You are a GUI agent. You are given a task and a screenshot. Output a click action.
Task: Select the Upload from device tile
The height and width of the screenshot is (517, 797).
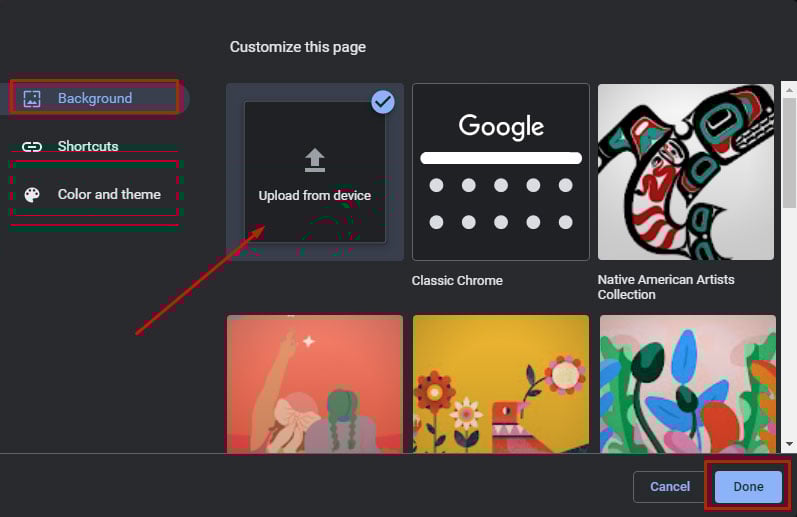click(315, 172)
